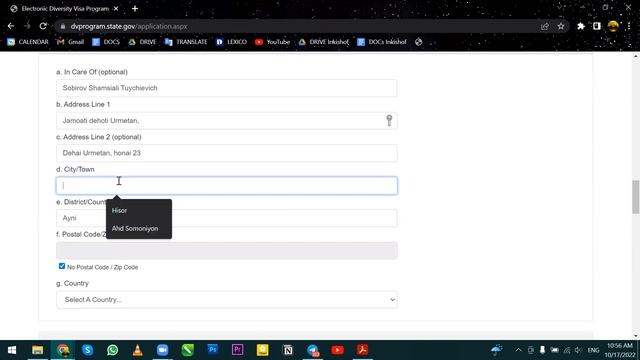Close the Electronic Diversity Visa Program tab
This screenshot has height=360, width=640.
point(116,9)
